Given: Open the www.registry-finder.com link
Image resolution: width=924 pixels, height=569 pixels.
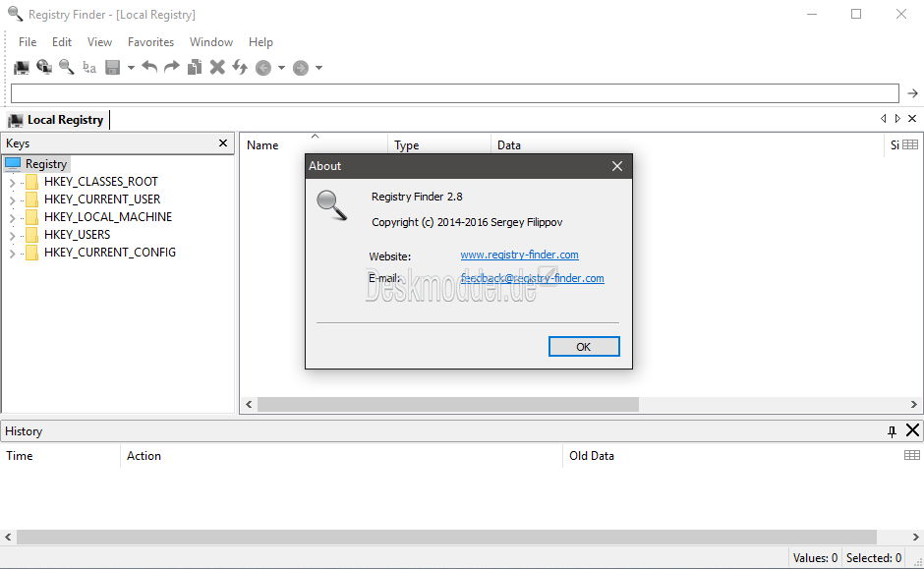Looking at the screenshot, I should click(519, 255).
